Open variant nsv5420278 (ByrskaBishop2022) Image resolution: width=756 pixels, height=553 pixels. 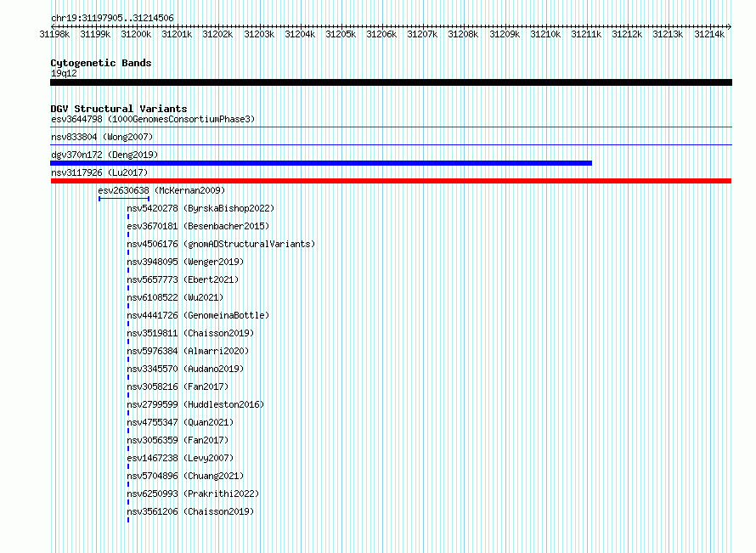tap(200, 208)
